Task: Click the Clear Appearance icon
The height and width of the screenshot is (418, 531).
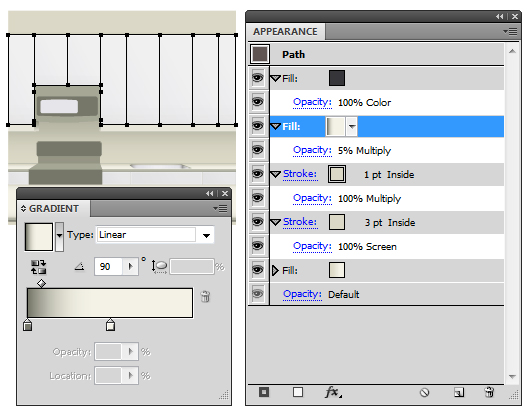Action: click(x=424, y=392)
